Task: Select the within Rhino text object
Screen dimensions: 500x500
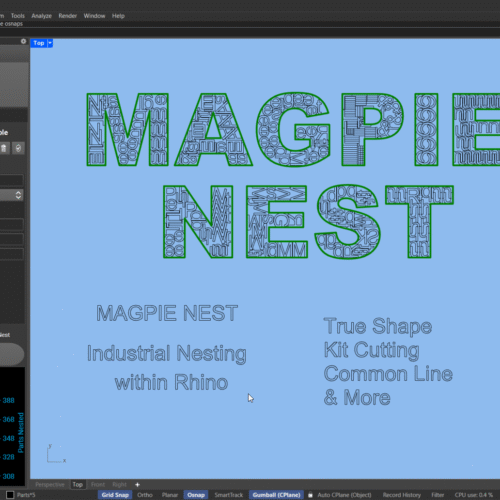Action: point(171,382)
